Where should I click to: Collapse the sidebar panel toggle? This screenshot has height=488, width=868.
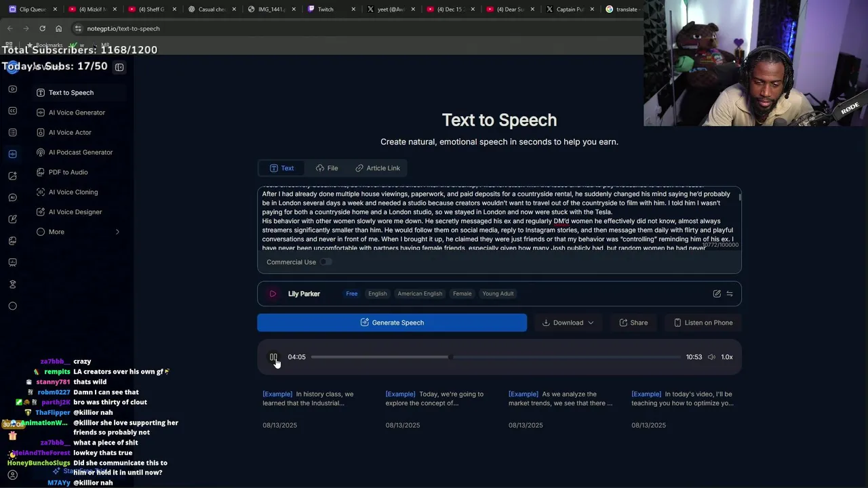[119, 67]
